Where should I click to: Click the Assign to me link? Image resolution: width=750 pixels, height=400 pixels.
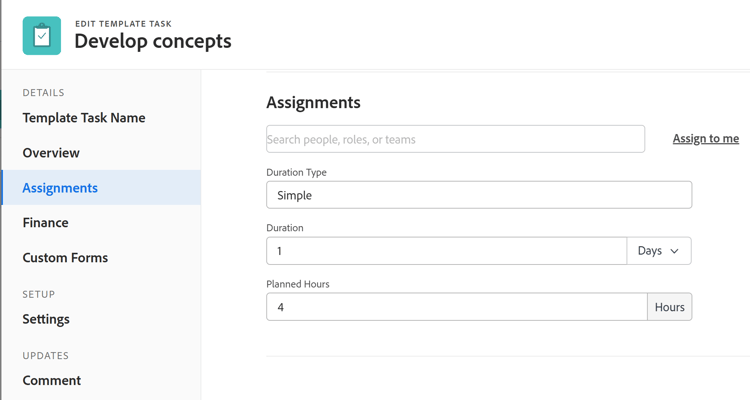(705, 139)
